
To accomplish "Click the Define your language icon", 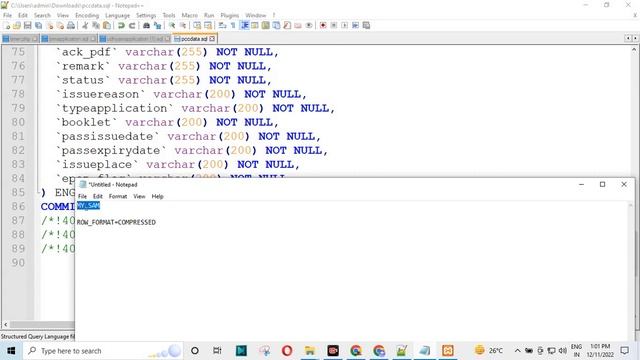I will coord(255,25).
